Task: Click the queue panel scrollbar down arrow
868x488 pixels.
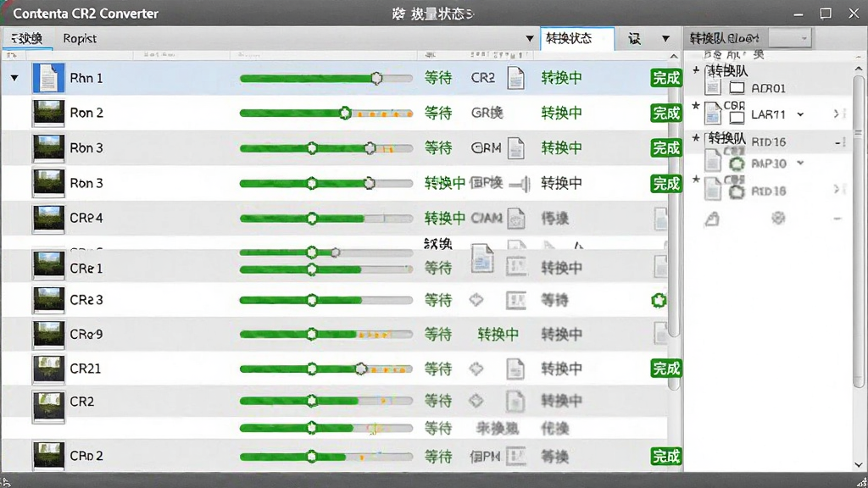Action: point(859,465)
